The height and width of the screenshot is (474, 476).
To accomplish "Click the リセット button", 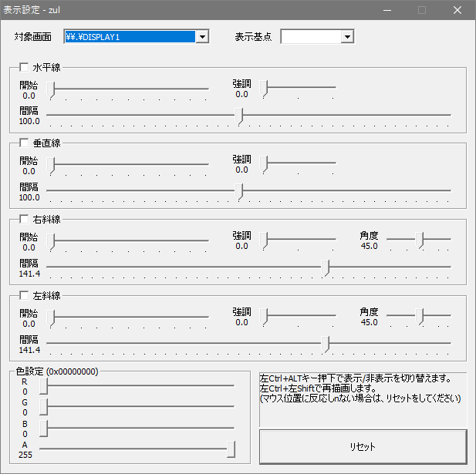I will point(363,447).
